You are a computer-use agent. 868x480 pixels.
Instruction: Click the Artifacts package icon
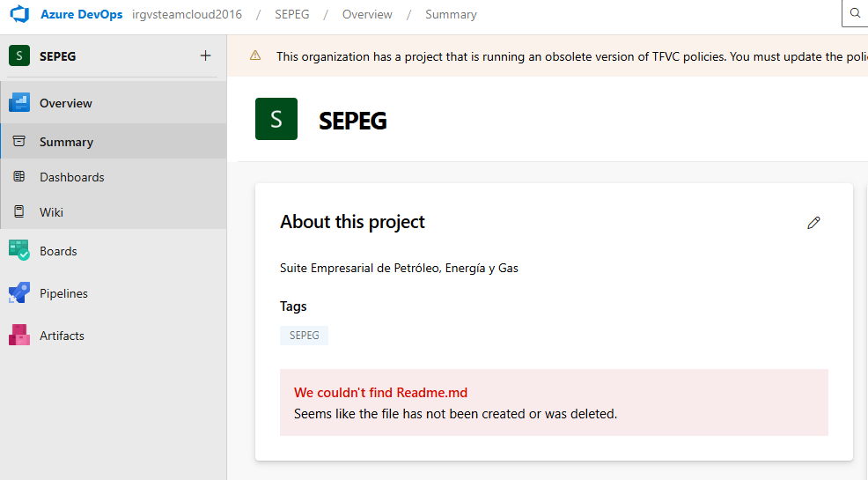19,335
